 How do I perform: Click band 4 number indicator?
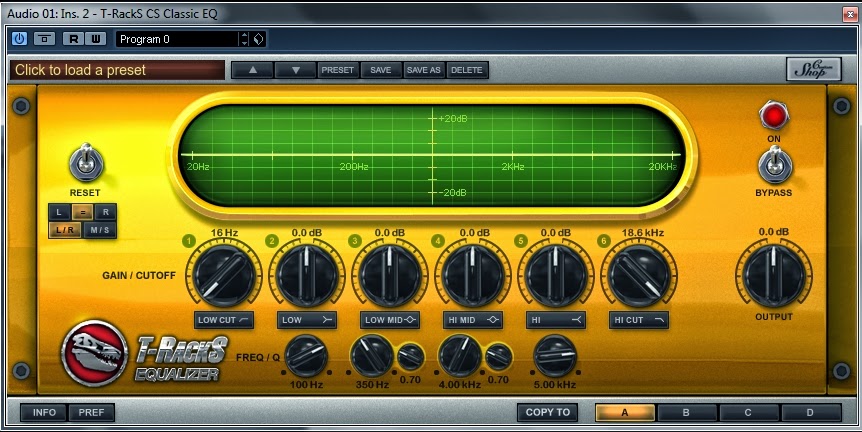438,241
